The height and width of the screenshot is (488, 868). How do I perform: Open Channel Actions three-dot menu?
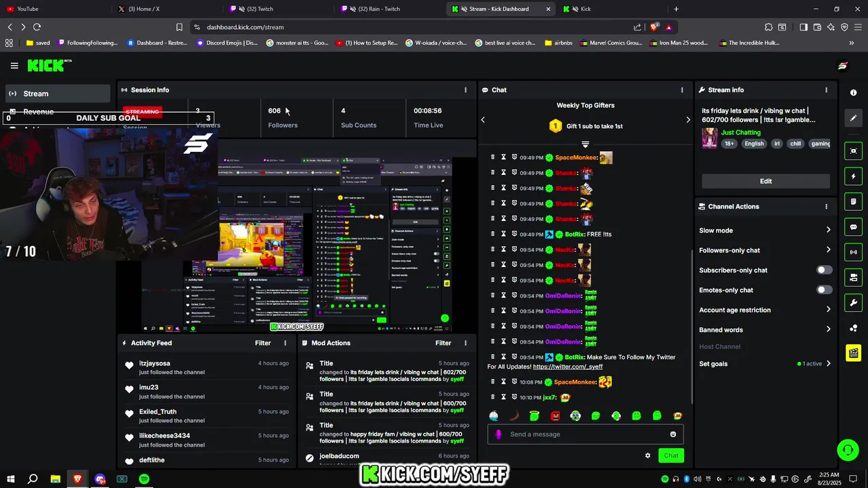click(x=826, y=206)
